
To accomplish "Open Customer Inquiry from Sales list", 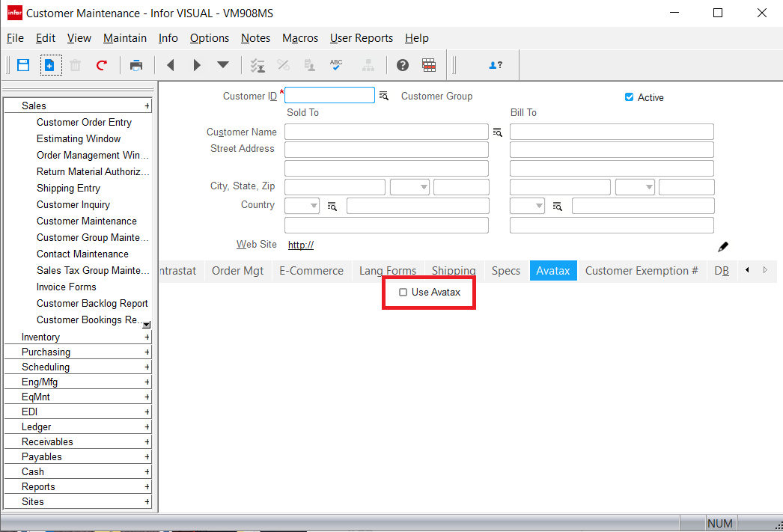I will (x=73, y=204).
